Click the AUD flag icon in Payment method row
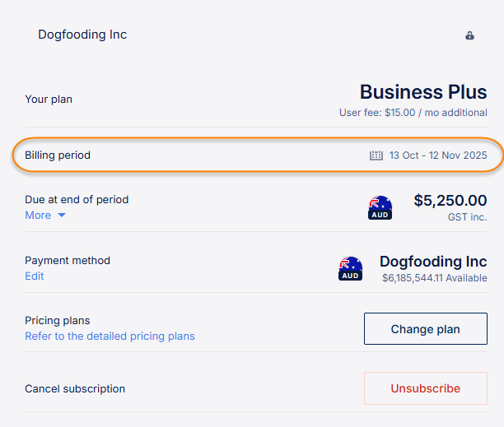 click(x=350, y=268)
